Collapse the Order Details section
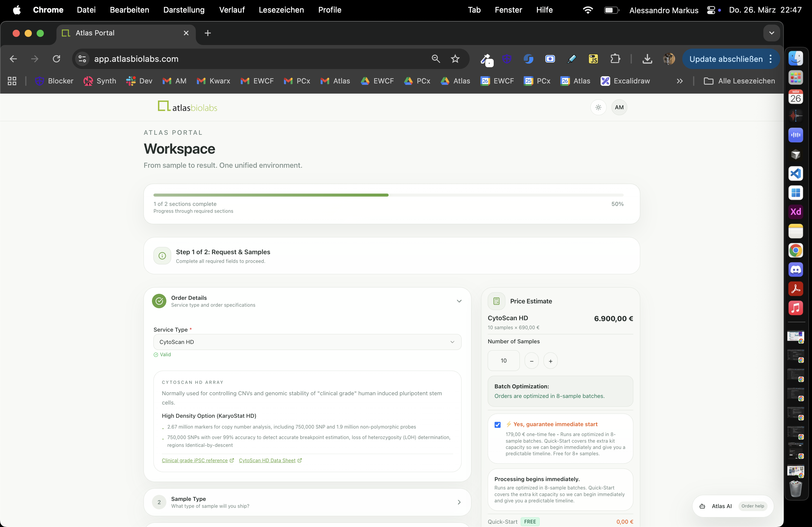This screenshot has height=527, width=812. 459,301
